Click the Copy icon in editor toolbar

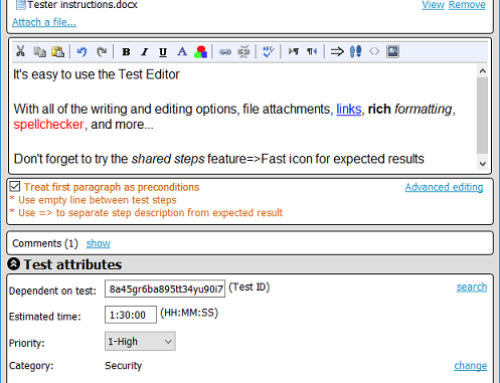tap(40, 52)
